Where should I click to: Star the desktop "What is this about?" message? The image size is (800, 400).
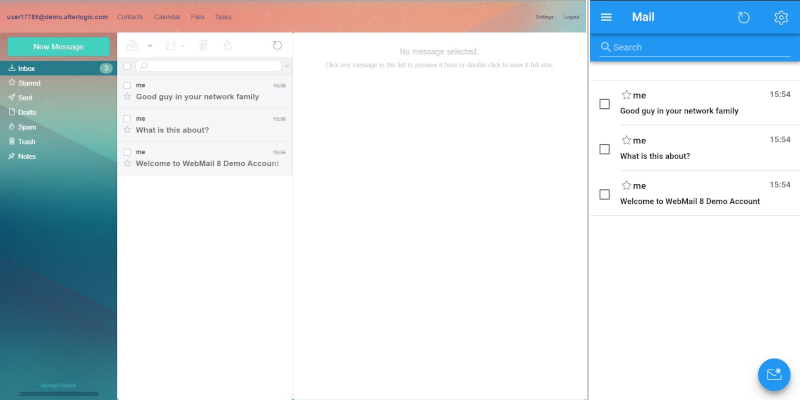[x=127, y=130]
